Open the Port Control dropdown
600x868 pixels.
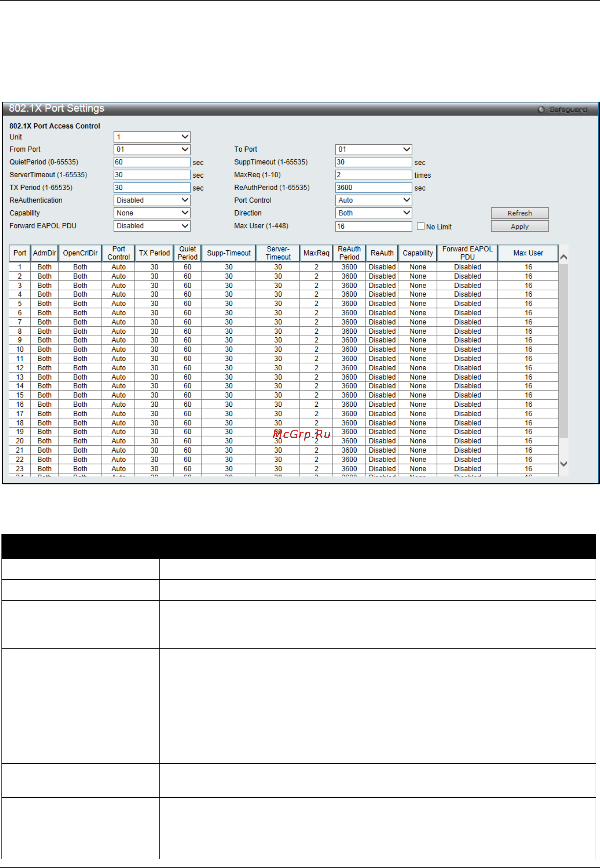pos(373,201)
